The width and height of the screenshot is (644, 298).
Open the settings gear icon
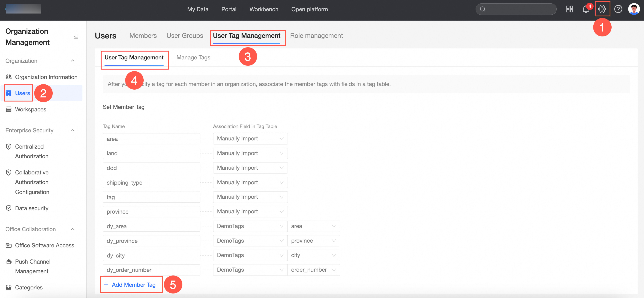(602, 9)
